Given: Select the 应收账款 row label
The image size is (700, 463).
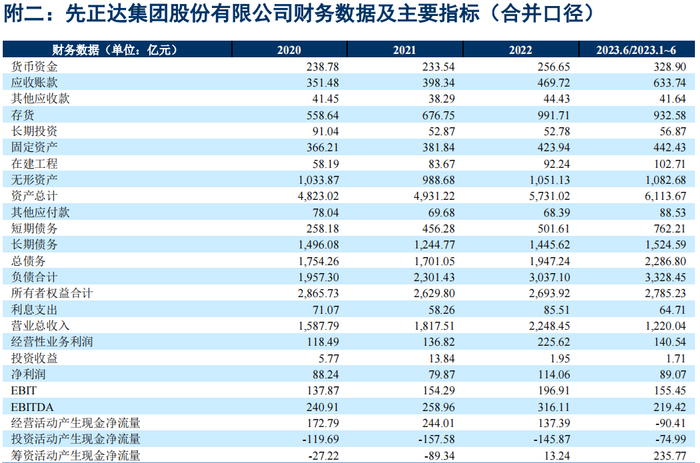Looking at the screenshot, I should [34, 83].
